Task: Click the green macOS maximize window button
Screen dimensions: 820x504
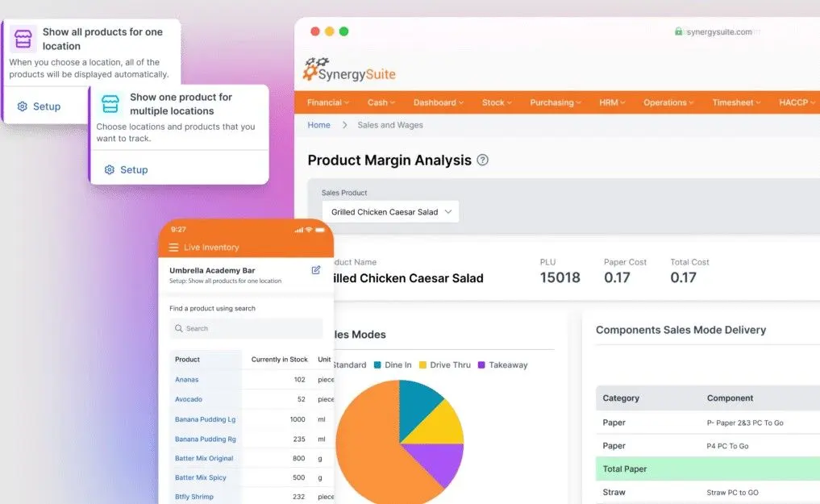Action: click(x=343, y=31)
